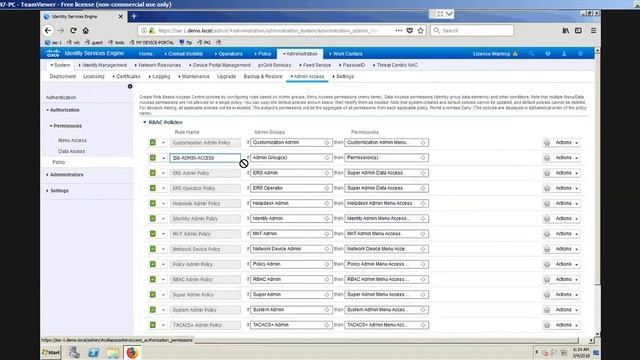Viewport: 640px width, 360px height.
Task: Go back using browser back arrow
Action: point(48,31)
